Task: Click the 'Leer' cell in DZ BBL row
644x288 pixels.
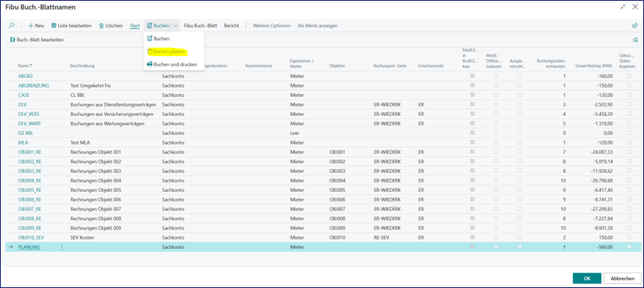Action: pos(294,133)
